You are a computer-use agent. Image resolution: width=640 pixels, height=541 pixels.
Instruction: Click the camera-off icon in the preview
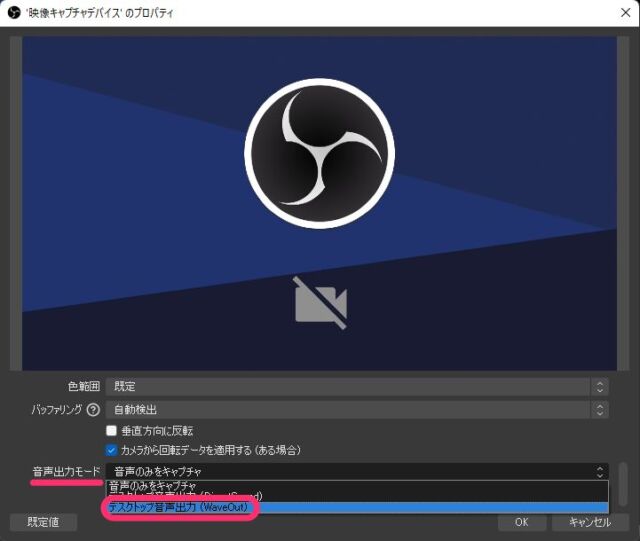point(321,304)
